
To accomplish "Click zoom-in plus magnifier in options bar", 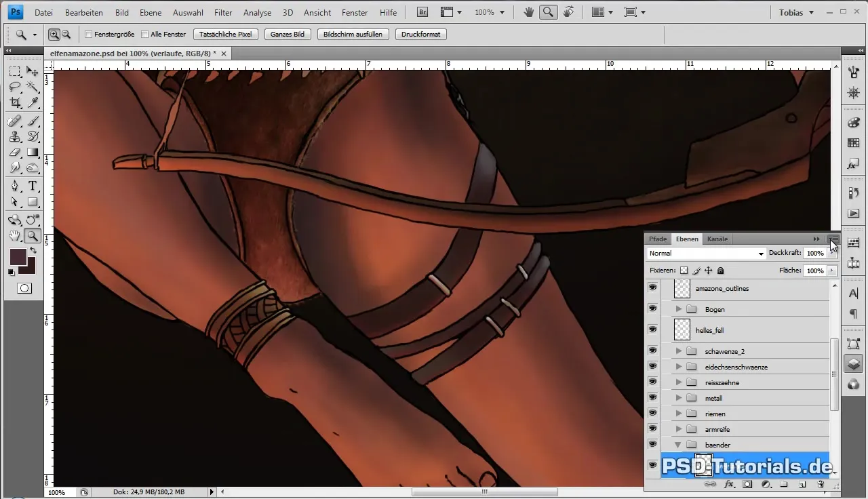I will [54, 35].
